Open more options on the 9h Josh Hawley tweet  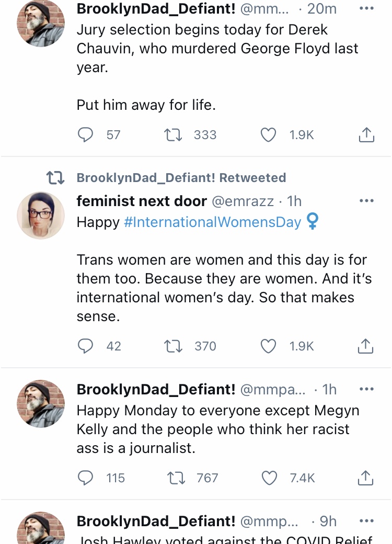coord(366,521)
